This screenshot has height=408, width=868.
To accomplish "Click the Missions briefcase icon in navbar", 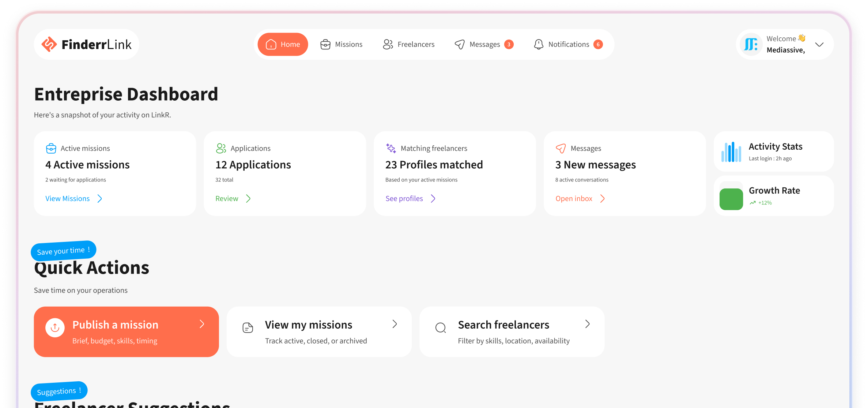I will (x=325, y=44).
